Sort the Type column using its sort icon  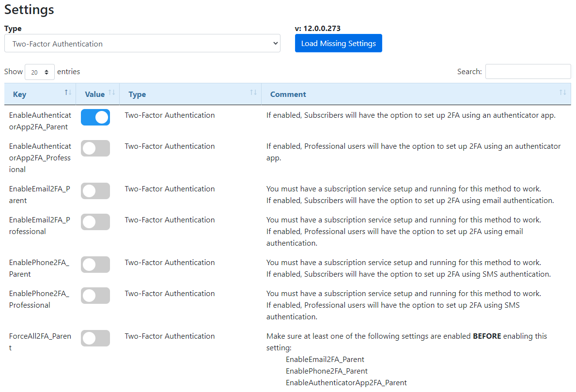pos(252,92)
